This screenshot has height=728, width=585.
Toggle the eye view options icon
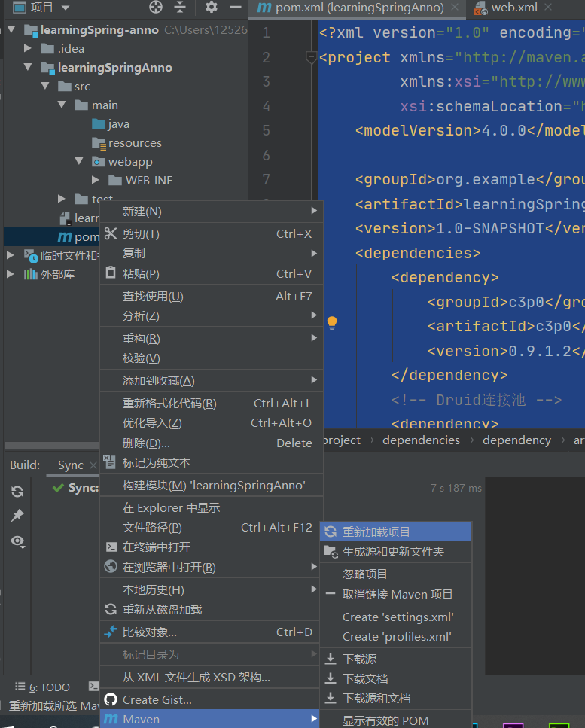(x=18, y=541)
